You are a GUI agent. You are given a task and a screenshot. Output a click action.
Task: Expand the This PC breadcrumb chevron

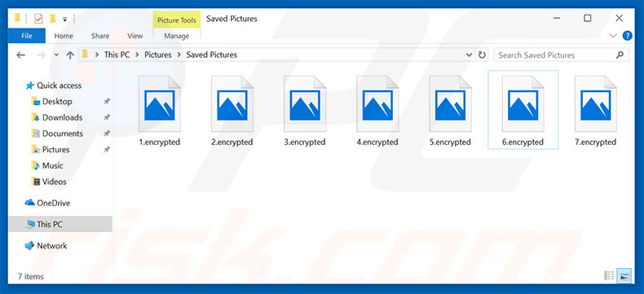coord(137,55)
